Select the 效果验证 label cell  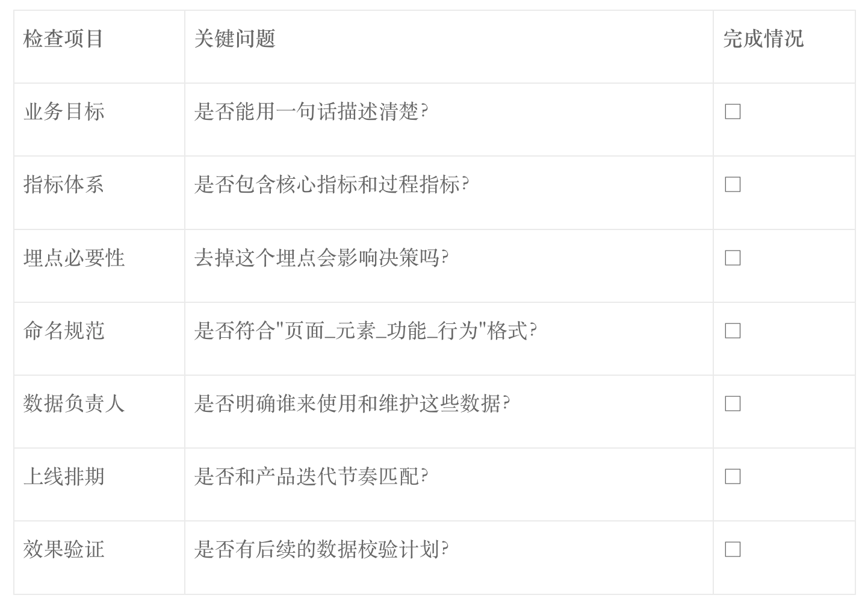(x=64, y=550)
